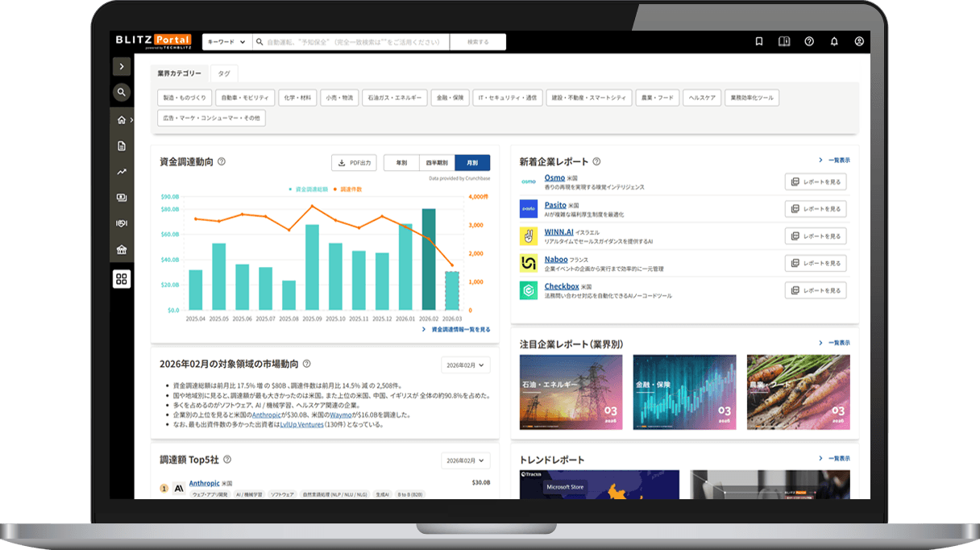Select the trend line chart sidebar icon
This screenshot has height=550, width=980.
coord(122,172)
